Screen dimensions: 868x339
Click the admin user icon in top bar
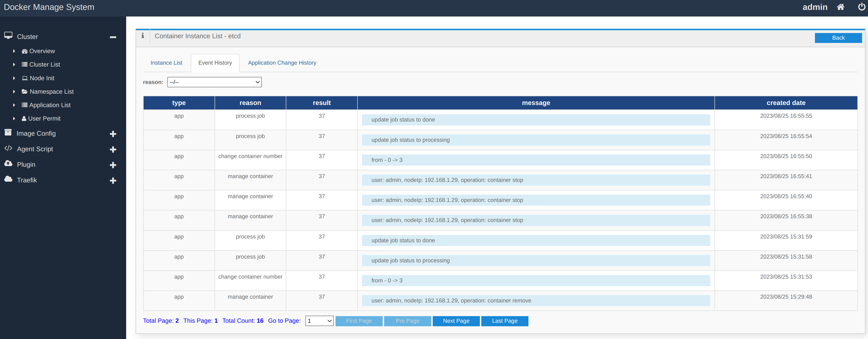813,7
